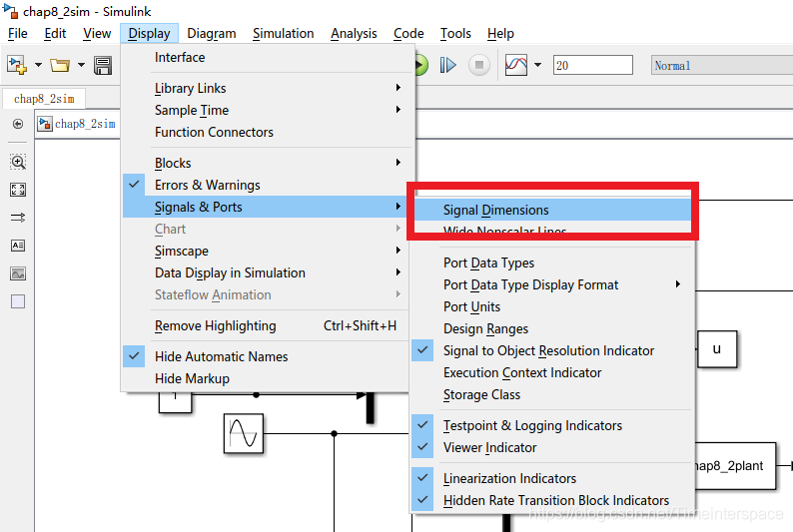
Task: Toggle the Sample Time Legend palette icon
Action: pos(18,218)
